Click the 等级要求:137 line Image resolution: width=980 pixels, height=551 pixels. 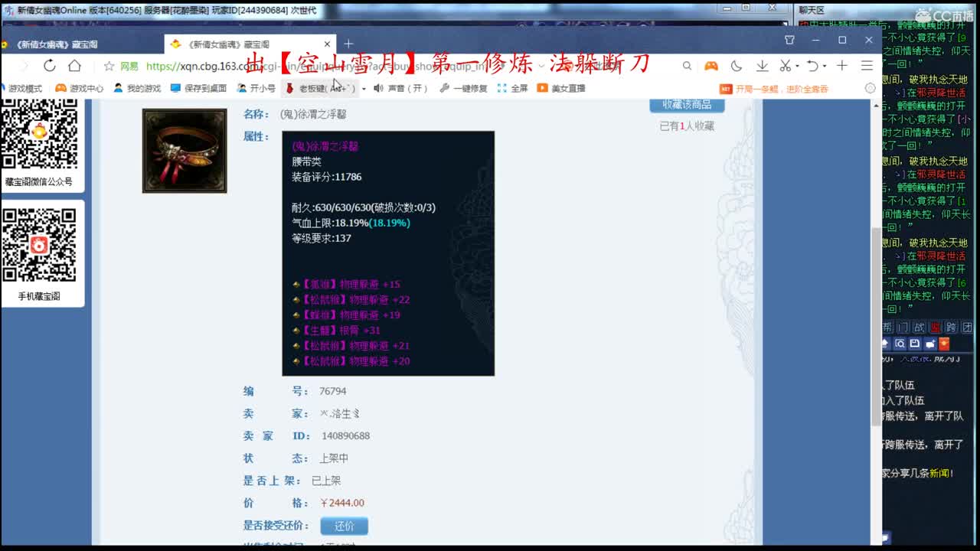tap(322, 238)
